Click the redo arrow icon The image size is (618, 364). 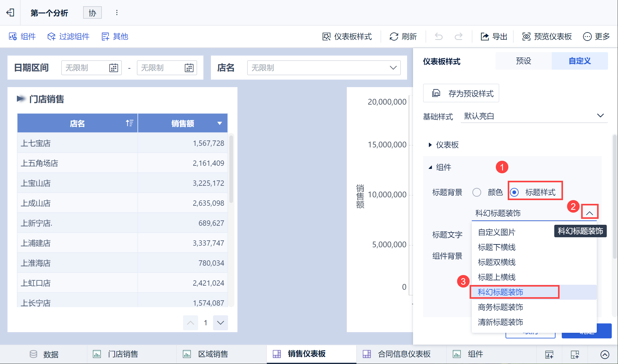[458, 37]
